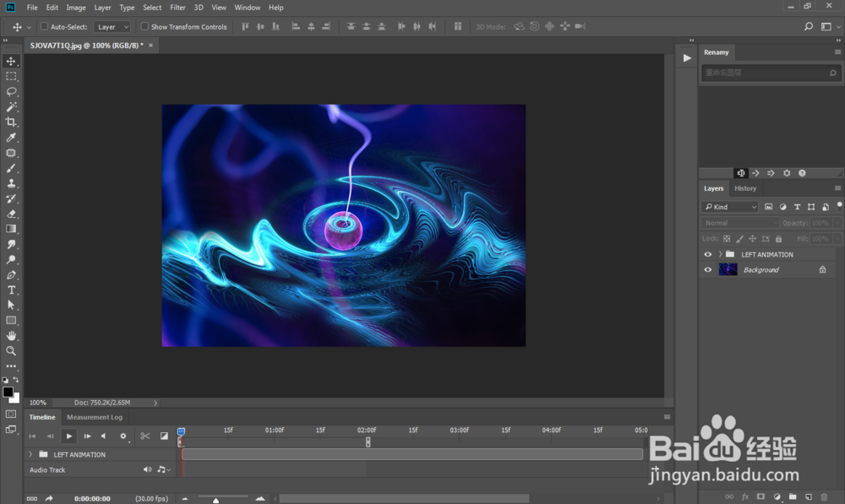Expand LEFT ANIMATION track in Timeline
Viewport: 845px width, 504px height.
30,454
